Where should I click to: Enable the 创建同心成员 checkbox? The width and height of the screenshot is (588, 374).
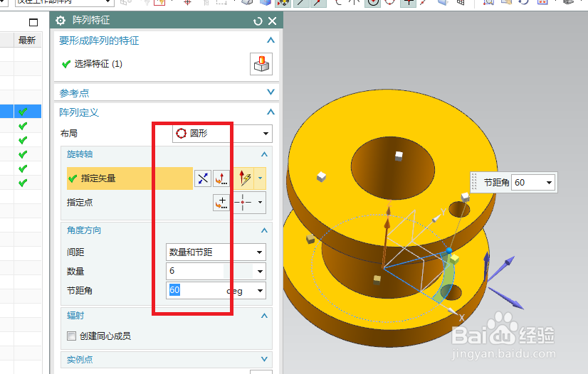71,336
